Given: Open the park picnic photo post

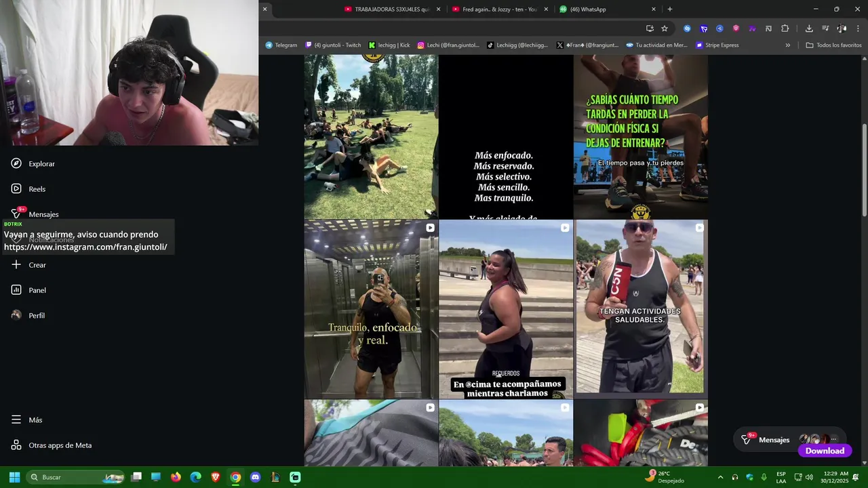Looking at the screenshot, I should [x=371, y=136].
